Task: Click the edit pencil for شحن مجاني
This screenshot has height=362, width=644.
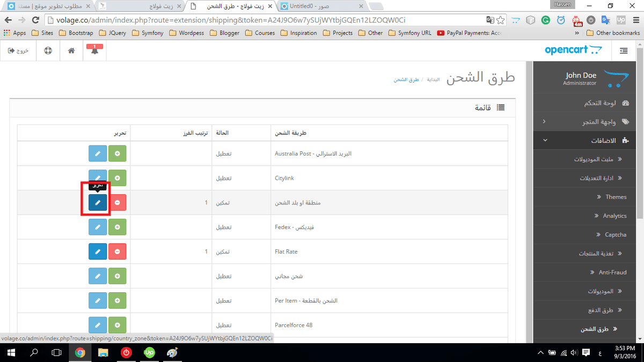Action: point(98,276)
